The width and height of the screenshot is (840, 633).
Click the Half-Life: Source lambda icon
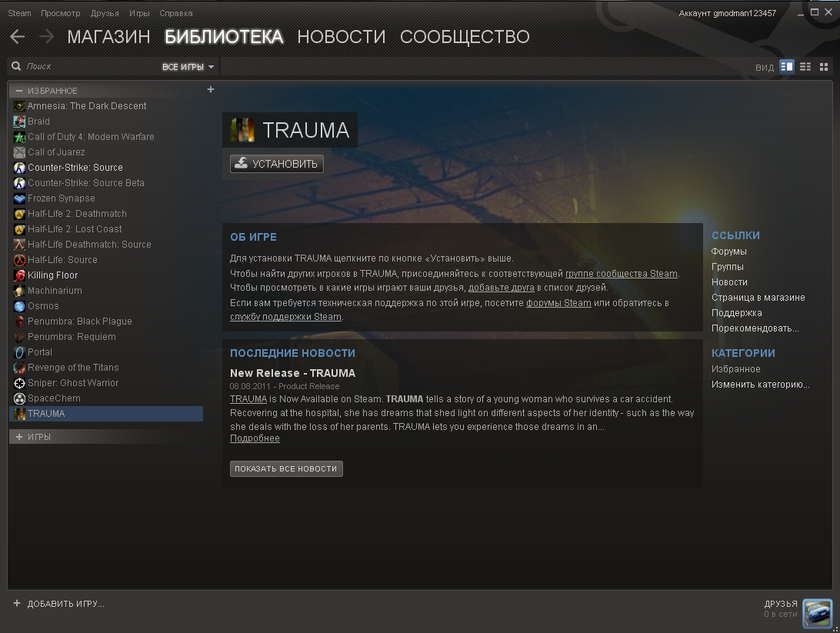coord(19,260)
